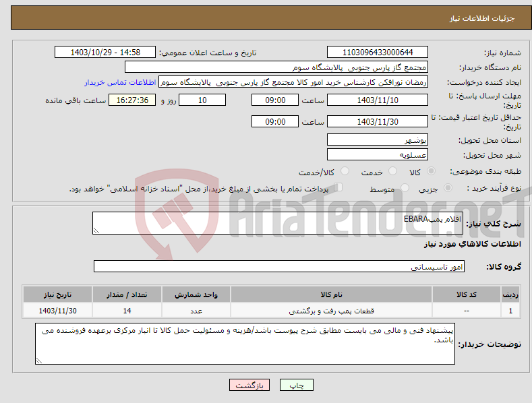This screenshot has width=532, height=403.
Task: Toggle the اسناد خزانه اسلامی payment checkbox
Action: pos(338,187)
